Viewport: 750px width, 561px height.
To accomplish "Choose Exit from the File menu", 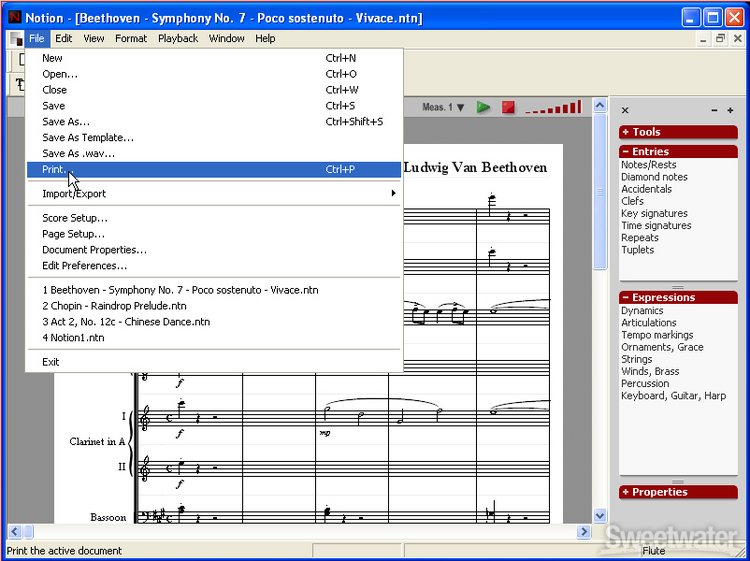I will pyautogui.click(x=214, y=362).
